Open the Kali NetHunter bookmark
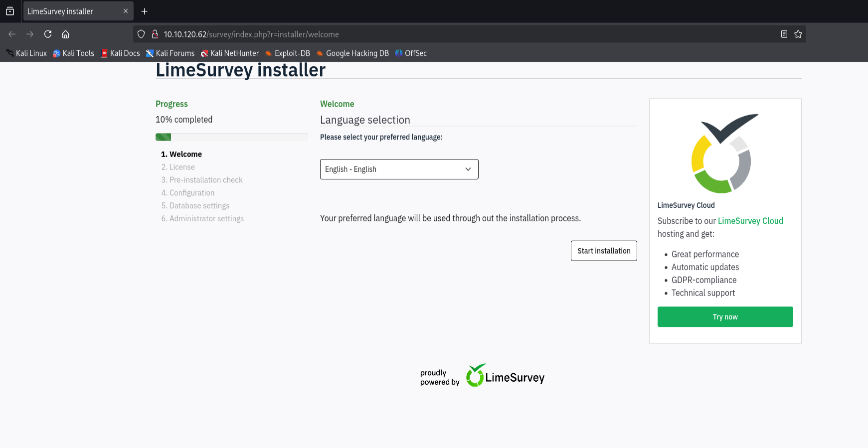This screenshot has width=868, height=448. (x=230, y=53)
